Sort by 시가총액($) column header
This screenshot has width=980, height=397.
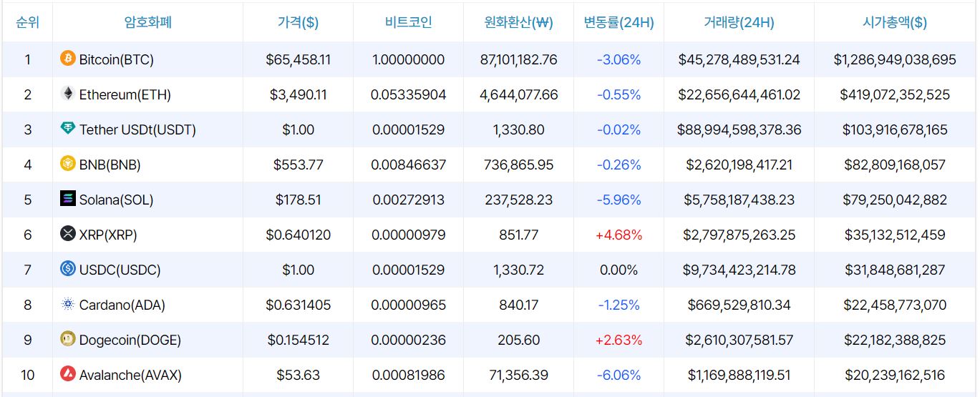click(894, 22)
